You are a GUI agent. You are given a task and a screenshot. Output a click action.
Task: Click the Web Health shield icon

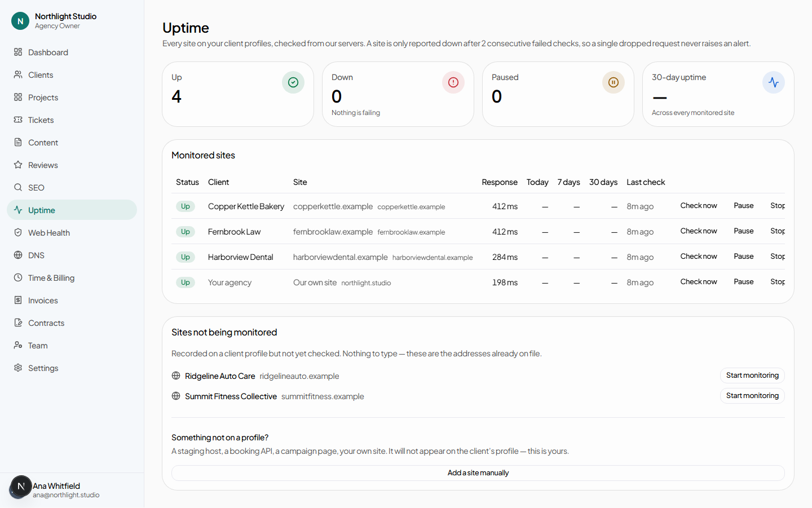(18, 232)
